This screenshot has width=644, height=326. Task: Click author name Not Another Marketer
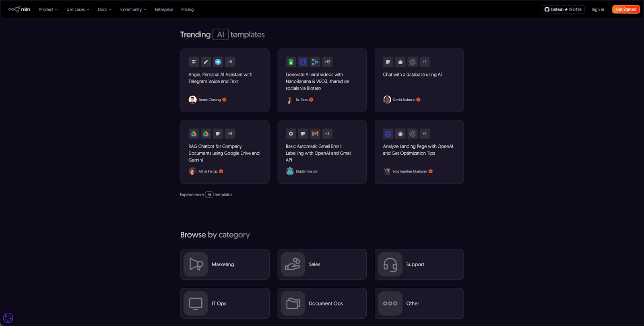coord(410,171)
